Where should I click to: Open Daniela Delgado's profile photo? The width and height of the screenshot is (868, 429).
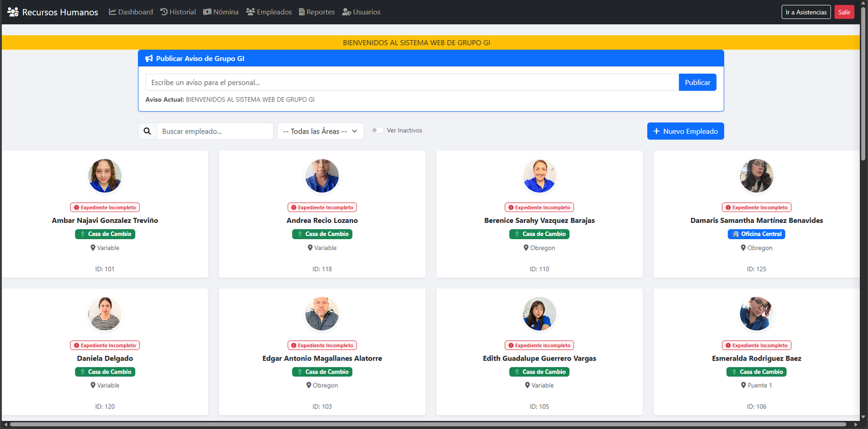tap(105, 313)
